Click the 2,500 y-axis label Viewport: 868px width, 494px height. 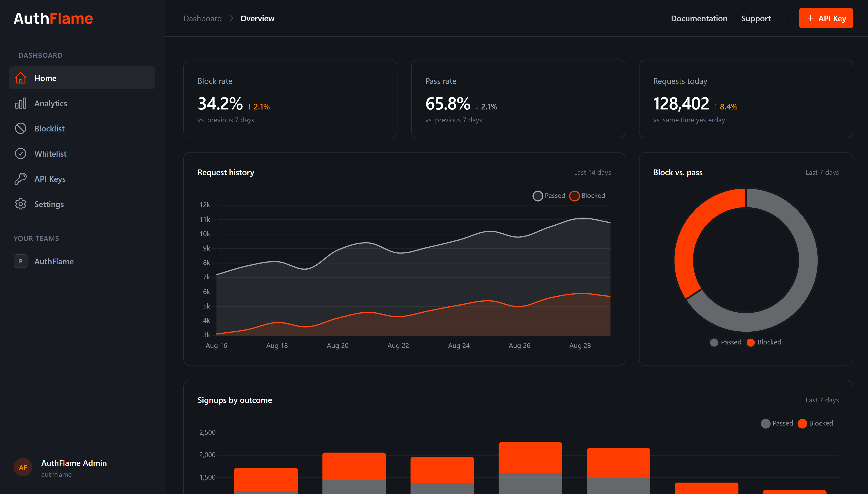pos(207,432)
